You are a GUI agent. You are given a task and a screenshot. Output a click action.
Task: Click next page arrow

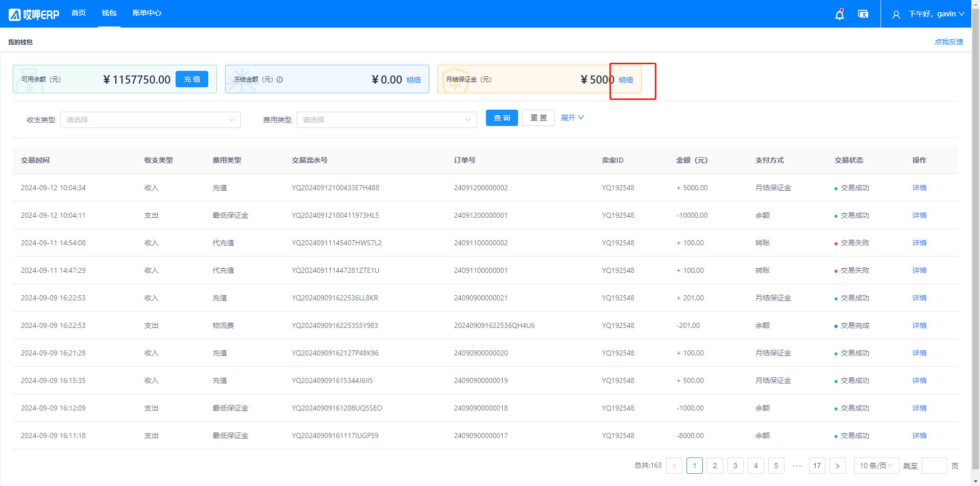tap(838, 466)
